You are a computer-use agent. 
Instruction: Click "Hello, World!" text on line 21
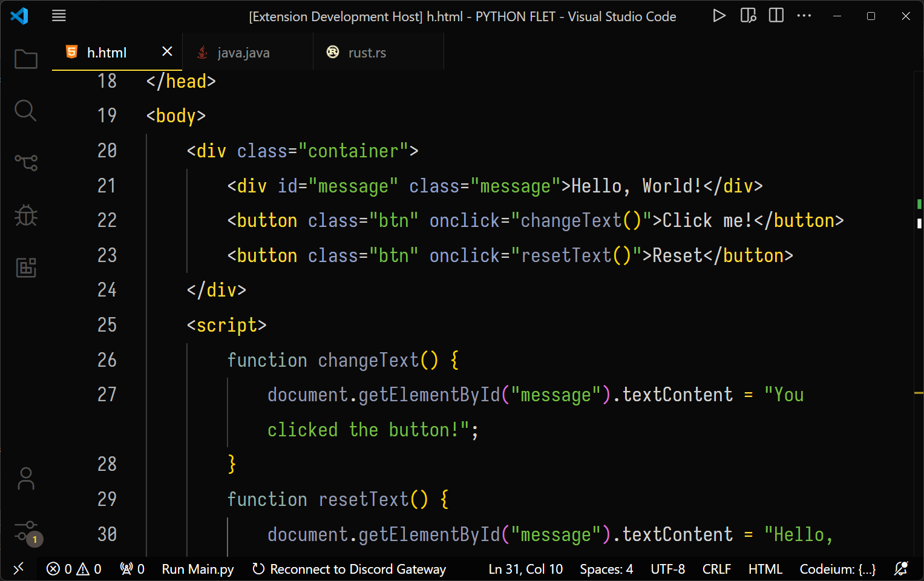tap(637, 186)
